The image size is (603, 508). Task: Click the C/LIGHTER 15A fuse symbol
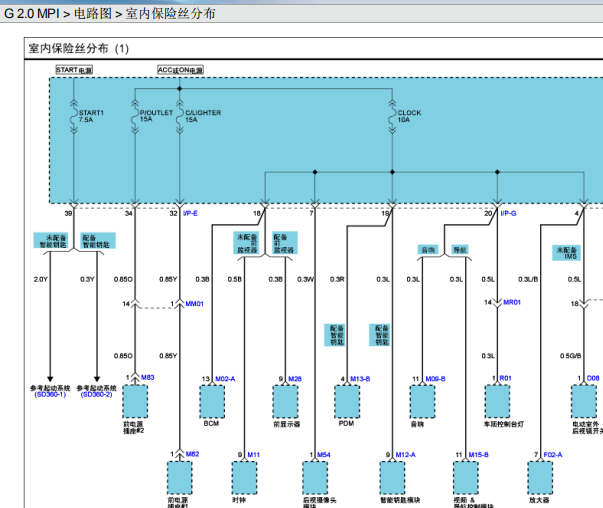click(180, 117)
